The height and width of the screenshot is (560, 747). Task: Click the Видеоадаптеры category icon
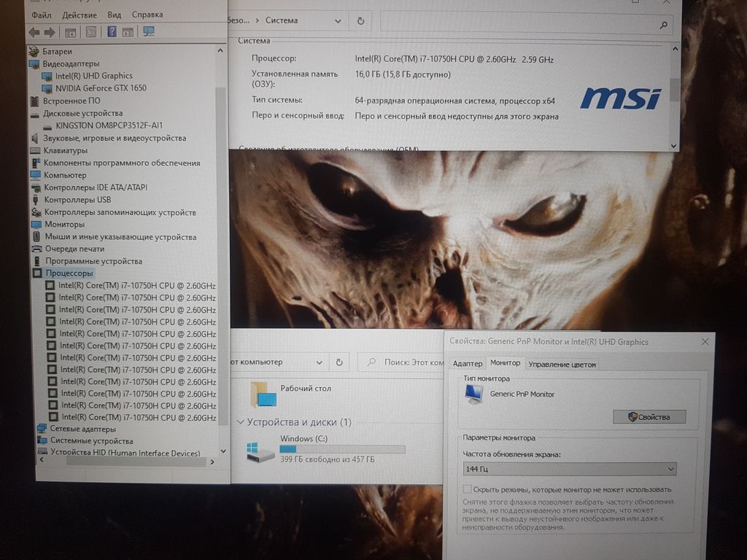[34, 64]
